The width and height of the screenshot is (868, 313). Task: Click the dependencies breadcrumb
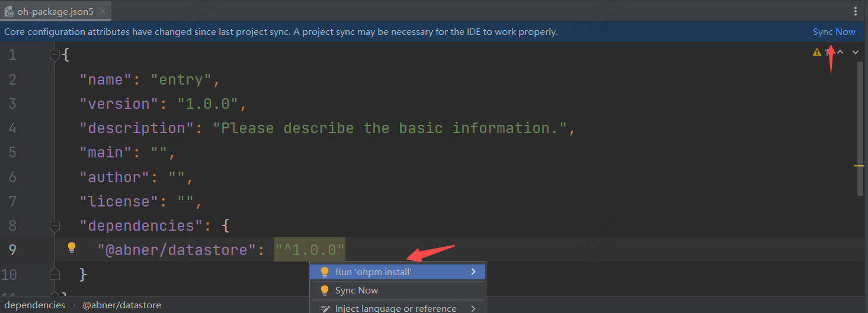point(35,305)
